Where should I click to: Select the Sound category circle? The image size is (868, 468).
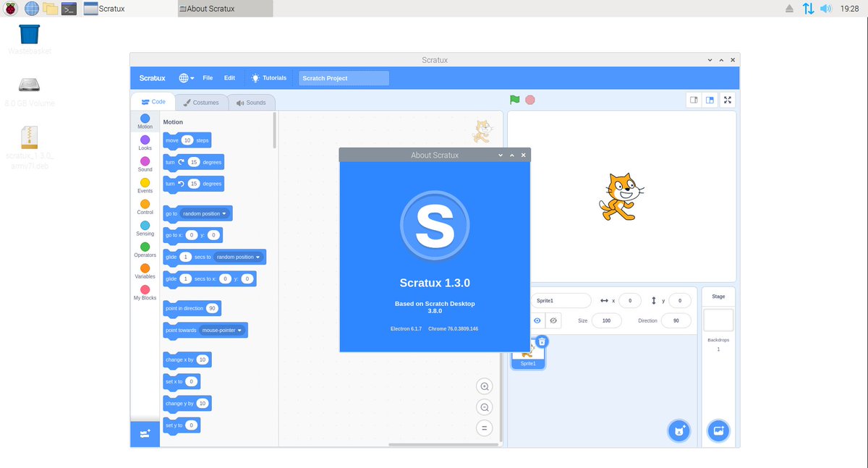pos(145,161)
